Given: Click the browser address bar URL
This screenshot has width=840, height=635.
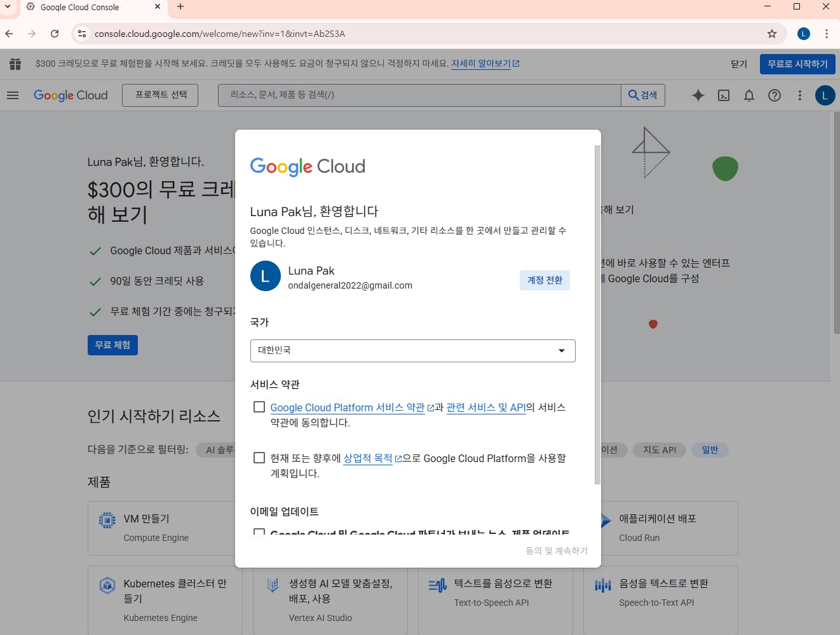Looking at the screenshot, I should point(220,34).
